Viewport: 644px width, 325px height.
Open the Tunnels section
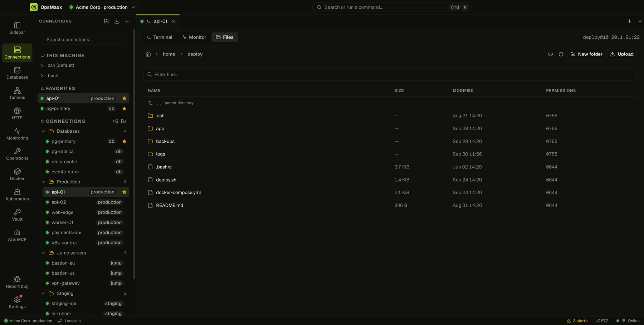[x=17, y=93]
